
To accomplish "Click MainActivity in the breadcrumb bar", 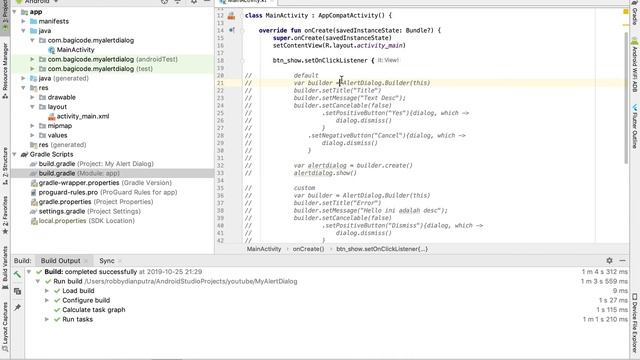I will click(264, 249).
